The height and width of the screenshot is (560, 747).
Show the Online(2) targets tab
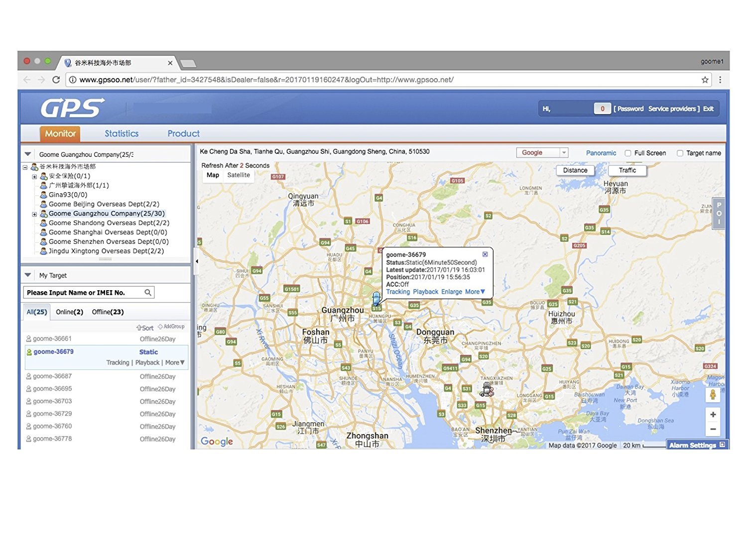pyautogui.click(x=69, y=312)
